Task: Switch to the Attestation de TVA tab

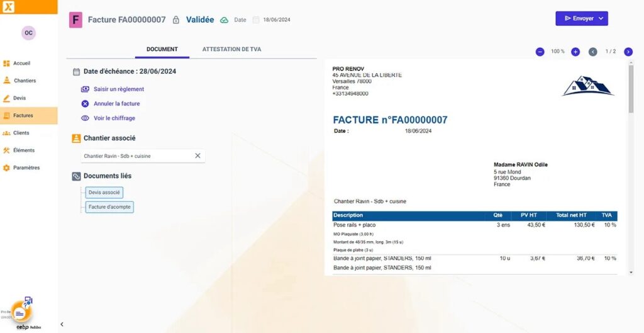Action: 231,49
